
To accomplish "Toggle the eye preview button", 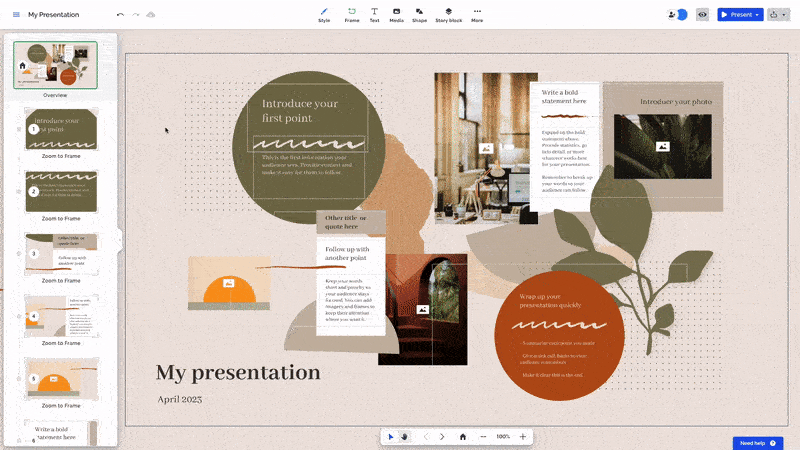I will (x=702, y=15).
